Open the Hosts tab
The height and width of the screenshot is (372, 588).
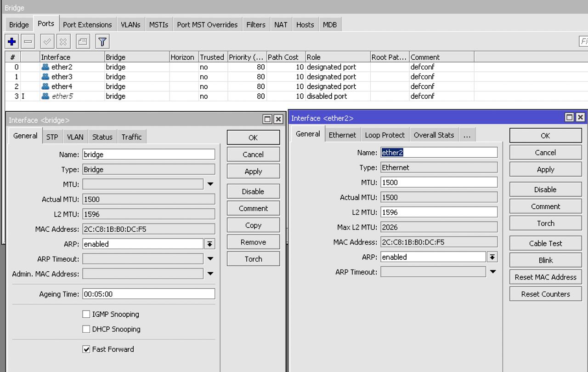tap(305, 24)
